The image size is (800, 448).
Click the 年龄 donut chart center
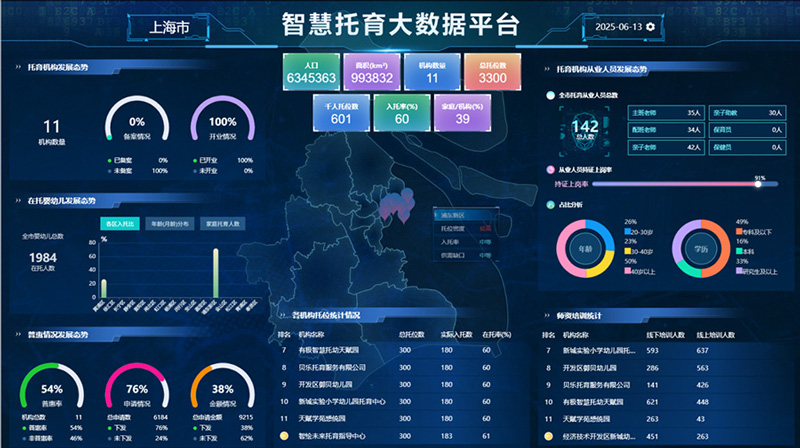point(584,247)
